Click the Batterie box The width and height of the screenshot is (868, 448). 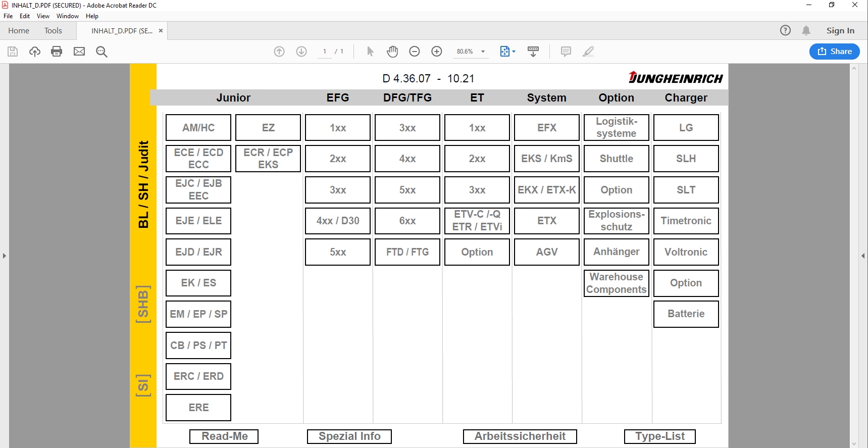point(686,314)
